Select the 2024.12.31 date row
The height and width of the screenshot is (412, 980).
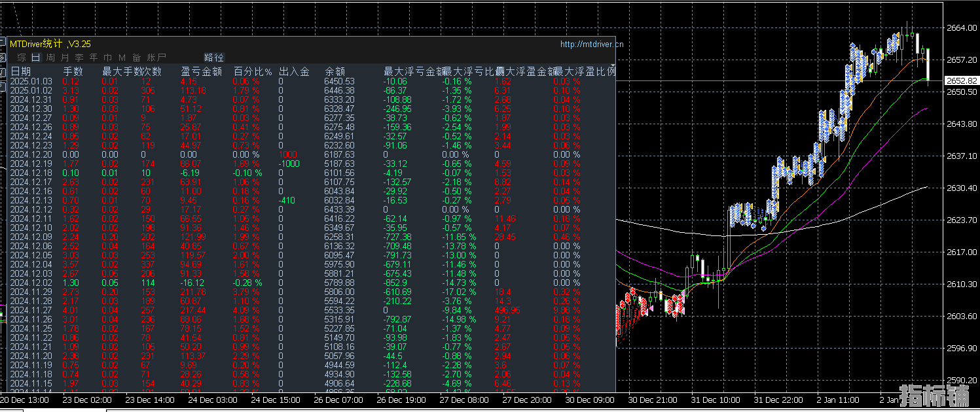(x=31, y=99)
